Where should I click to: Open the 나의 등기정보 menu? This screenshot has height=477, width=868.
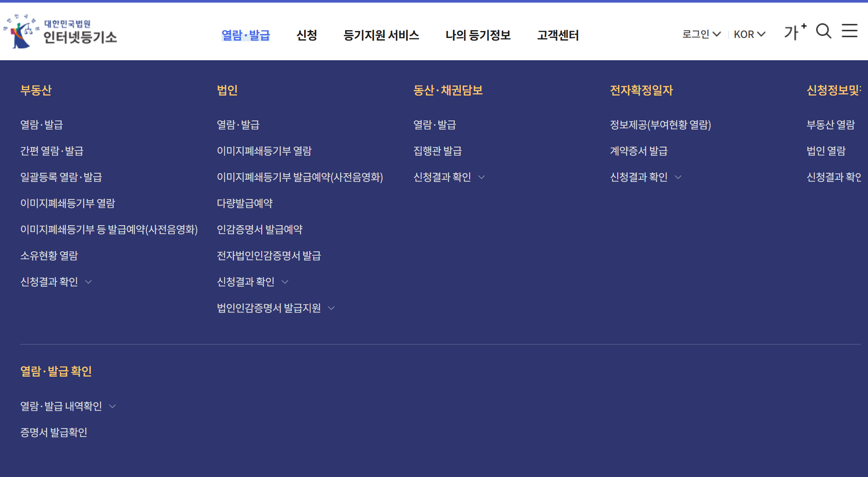[478, 35]
